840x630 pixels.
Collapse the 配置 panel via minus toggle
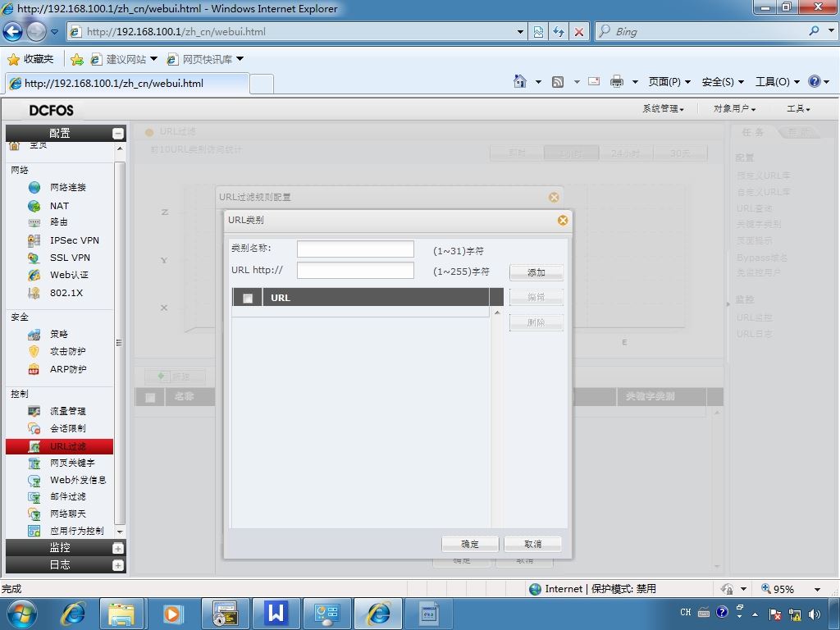[x=118, y=134]
